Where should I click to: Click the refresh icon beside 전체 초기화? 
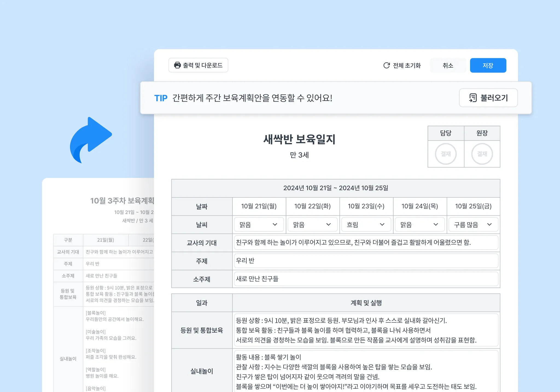pyautogui.click(x=386, y=65)
